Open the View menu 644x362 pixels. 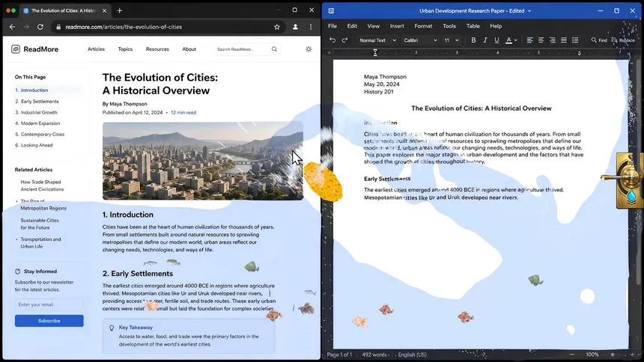[374, 26]
